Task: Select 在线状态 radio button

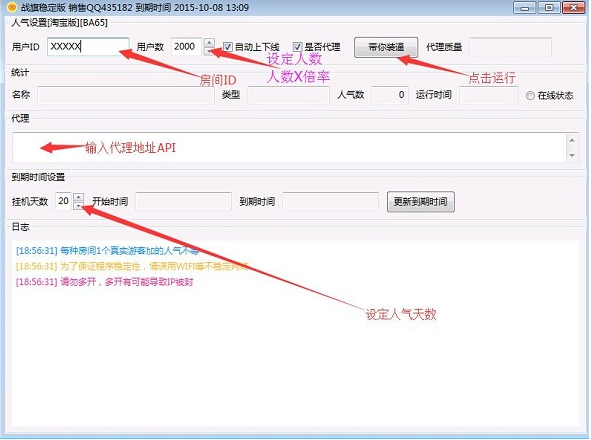Action: pyautogui.click(x=530, y=96)
